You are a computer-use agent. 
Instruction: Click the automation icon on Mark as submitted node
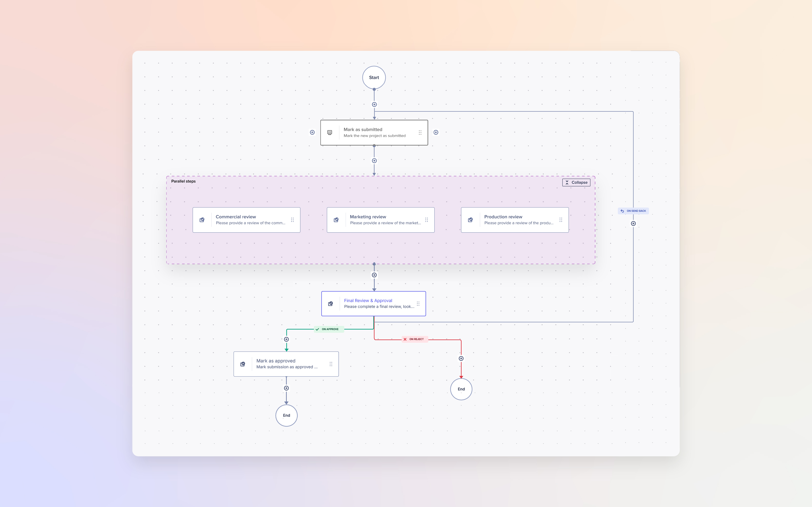[329, 132]
